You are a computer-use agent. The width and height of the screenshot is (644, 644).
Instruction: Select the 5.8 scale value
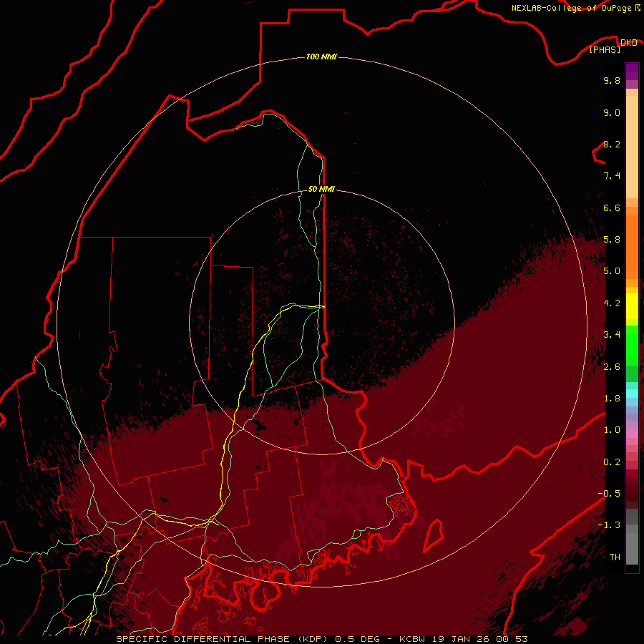(x=612, y=240)
